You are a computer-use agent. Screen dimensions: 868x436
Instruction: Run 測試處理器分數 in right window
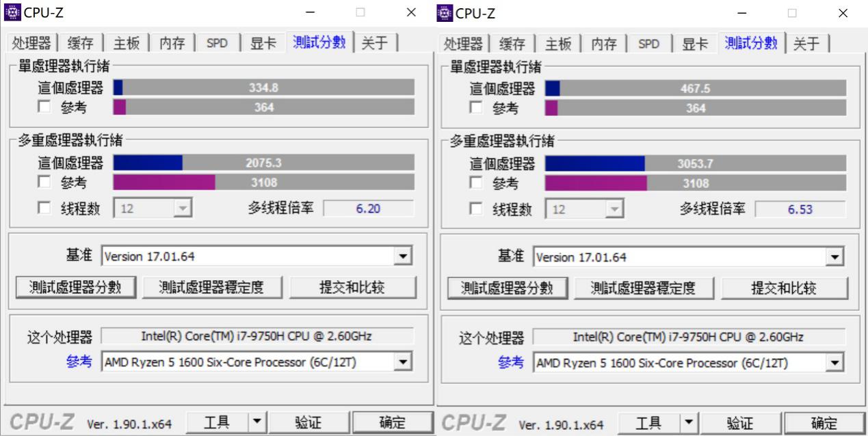(x=508, y=287)
